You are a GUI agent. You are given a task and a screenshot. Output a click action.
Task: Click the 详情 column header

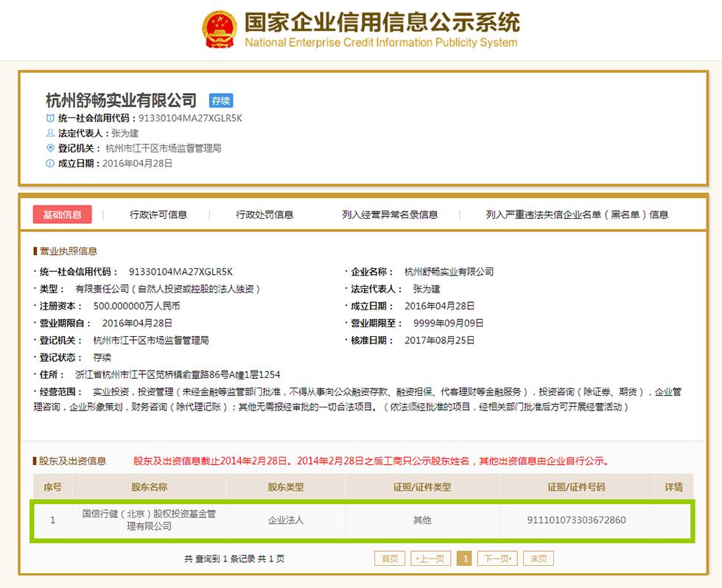[673, 487]
